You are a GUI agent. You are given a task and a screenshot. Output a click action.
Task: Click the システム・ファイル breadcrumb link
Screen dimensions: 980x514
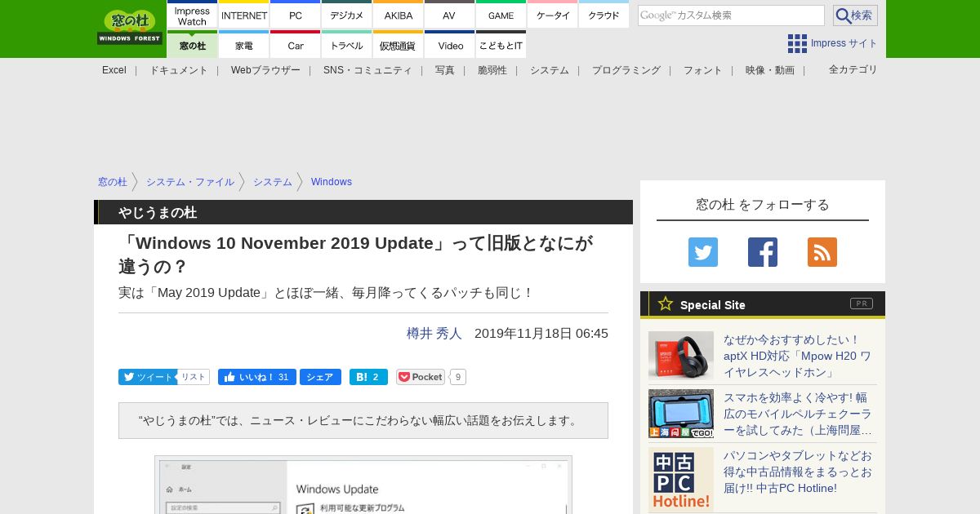(x=190, y=182)
